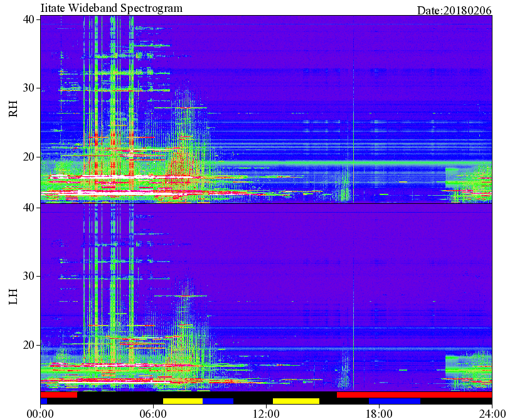The height and width of the screenshot is (419, 532).
Task: Click the long red status bar after 16:00
Action: (x=414, y=395)
